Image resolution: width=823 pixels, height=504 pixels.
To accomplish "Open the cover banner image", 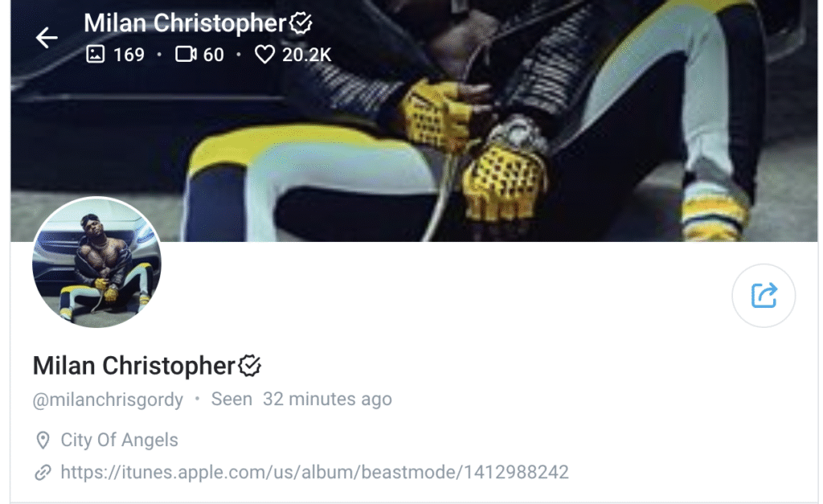I will [414, 121].
